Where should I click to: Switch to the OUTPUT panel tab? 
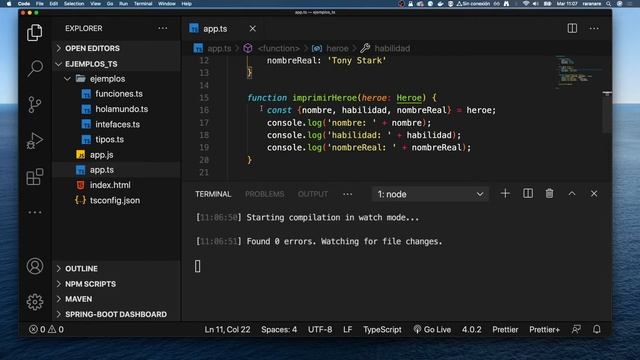click(x=313, y=194)
